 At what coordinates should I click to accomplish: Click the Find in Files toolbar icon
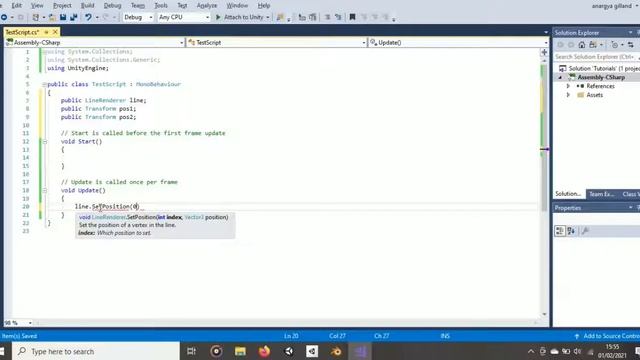click(x=280, y=17)
